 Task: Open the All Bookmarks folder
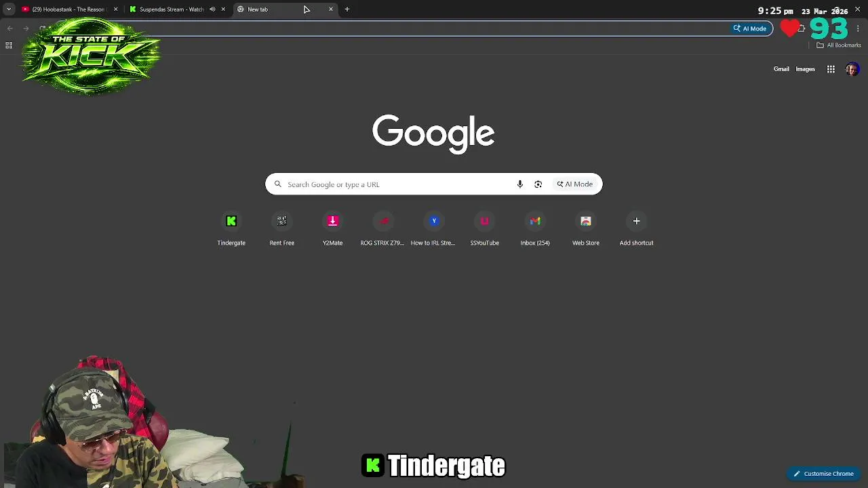click(839, 45)
